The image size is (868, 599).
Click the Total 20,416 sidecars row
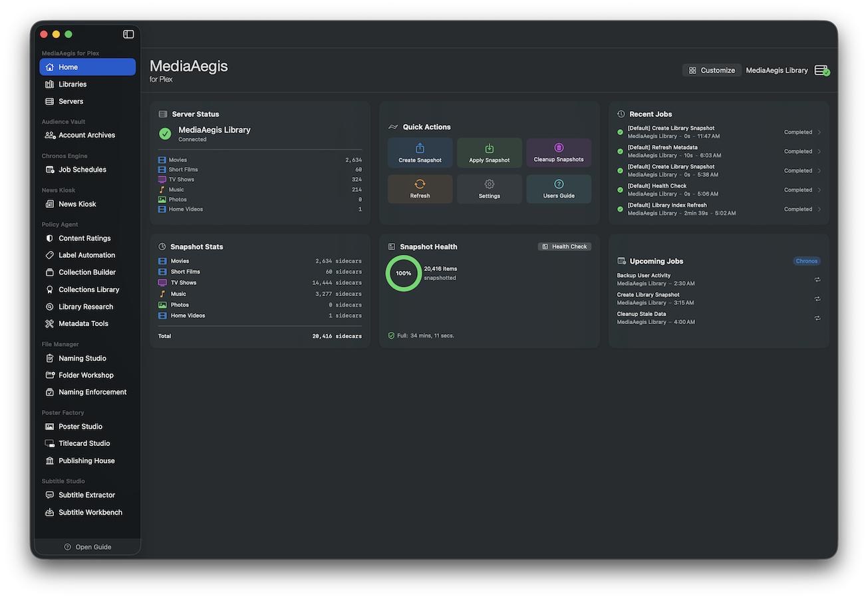(260, 336)
